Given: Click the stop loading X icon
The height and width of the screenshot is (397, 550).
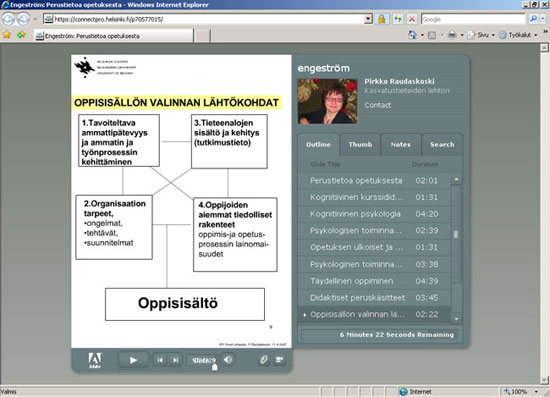Looking at the screenshot, I should pyautogui.click(x=412, y=19).
